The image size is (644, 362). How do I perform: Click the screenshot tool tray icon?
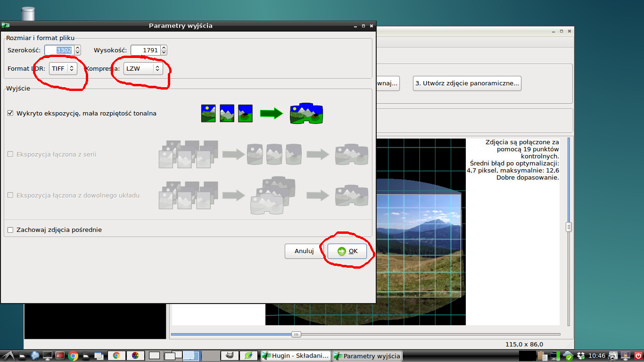click(613, 356)
